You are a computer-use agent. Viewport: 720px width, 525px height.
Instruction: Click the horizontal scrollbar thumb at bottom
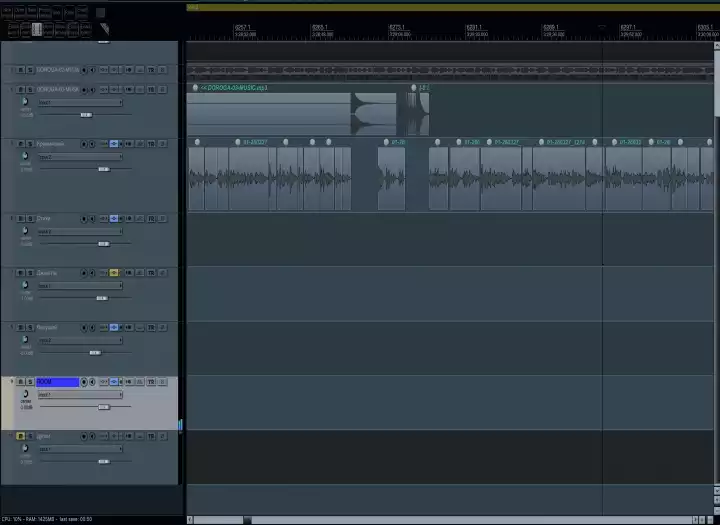pyautogui.click(x=219, y=520)
